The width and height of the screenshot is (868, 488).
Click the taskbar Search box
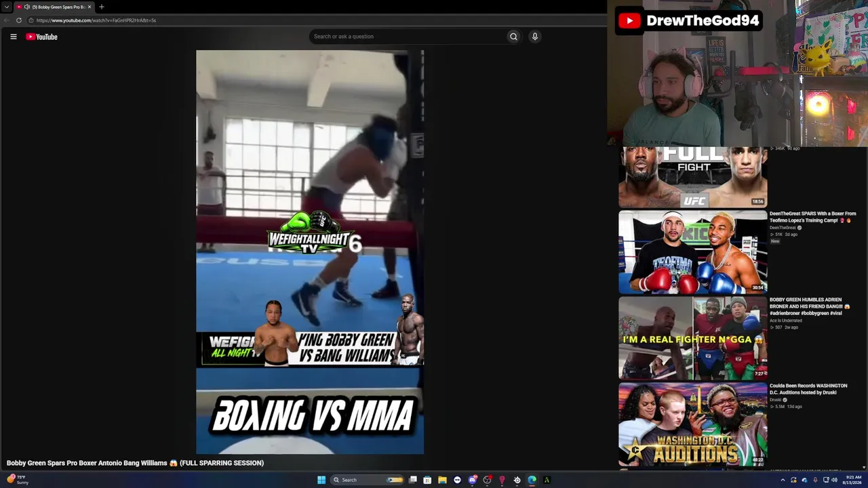click(x=367, y=480)
